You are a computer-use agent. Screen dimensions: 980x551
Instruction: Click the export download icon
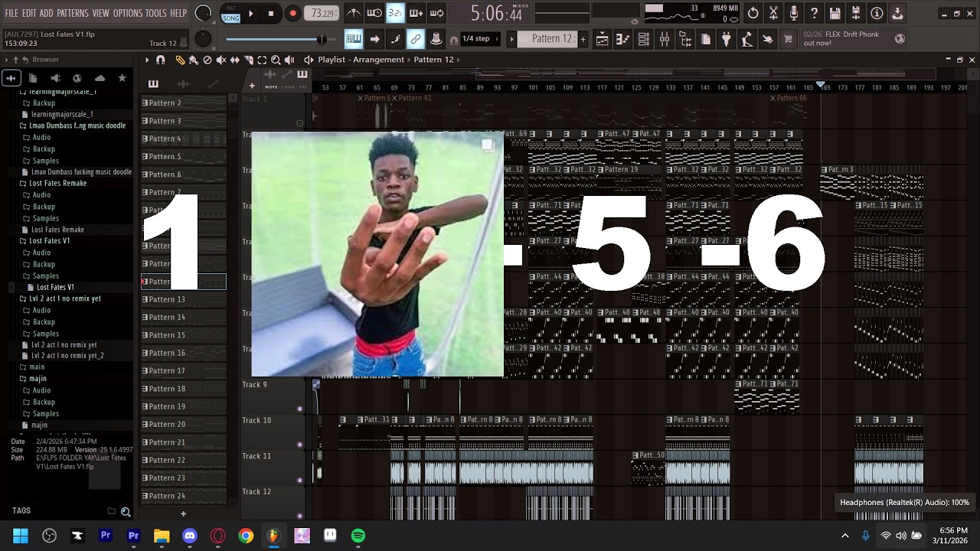coord(897,13)
